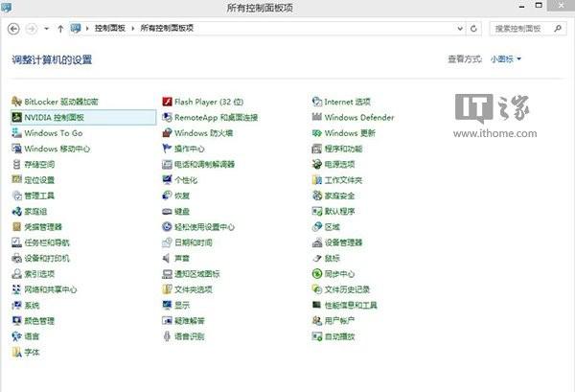Open the RemoteApp 和桌面连接 link
Image resolution: width=575 pixels, height=392 pixels.
pyautogui.click(x=216, y=117)
